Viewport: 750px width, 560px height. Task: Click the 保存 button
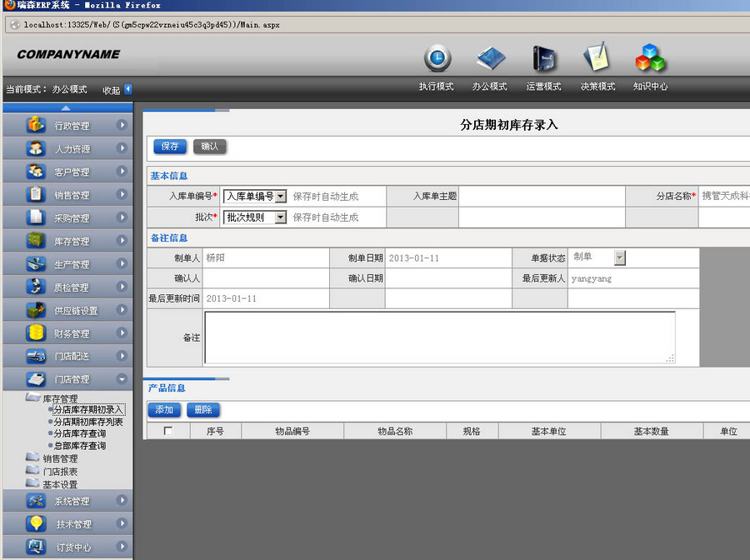click(x=170, y=147)
